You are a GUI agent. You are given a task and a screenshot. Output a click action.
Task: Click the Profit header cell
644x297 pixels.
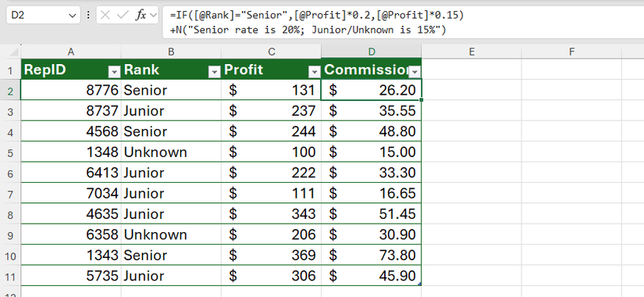(272, 70)
